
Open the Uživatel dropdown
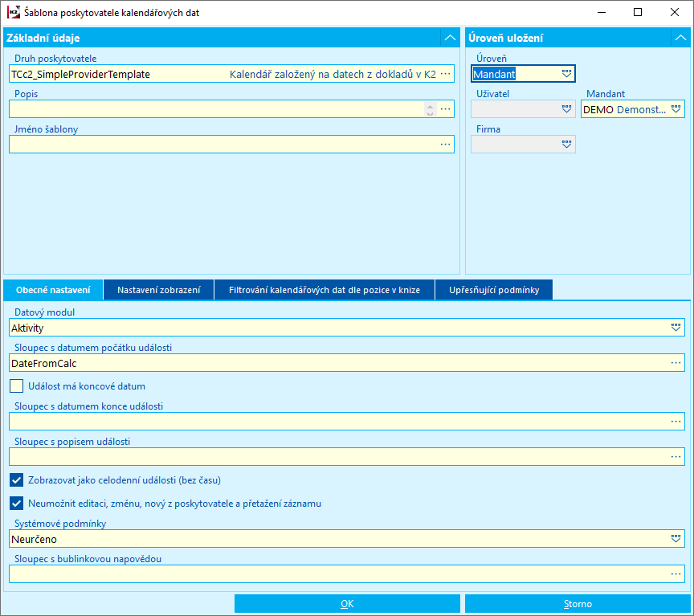coord(566,109)
